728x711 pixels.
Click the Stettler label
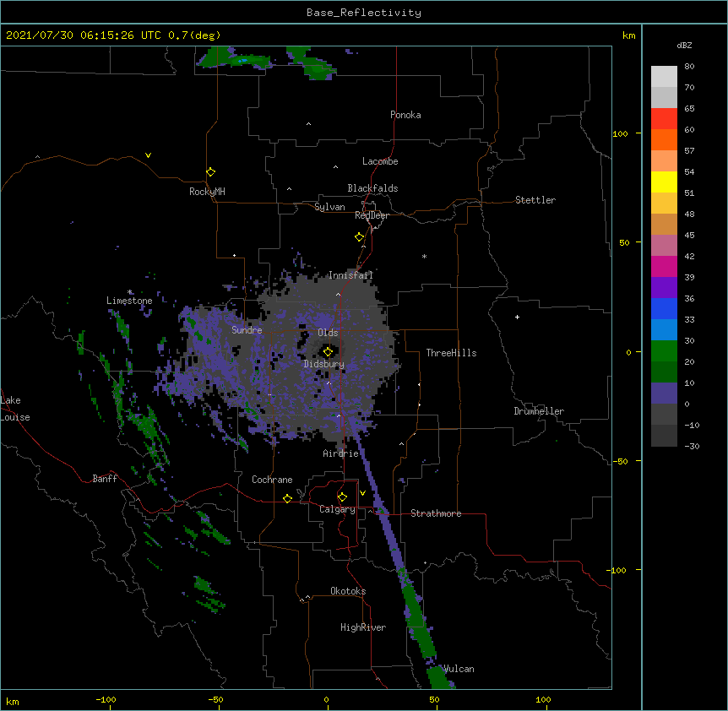pyautogui.click(x=535, y=200)
